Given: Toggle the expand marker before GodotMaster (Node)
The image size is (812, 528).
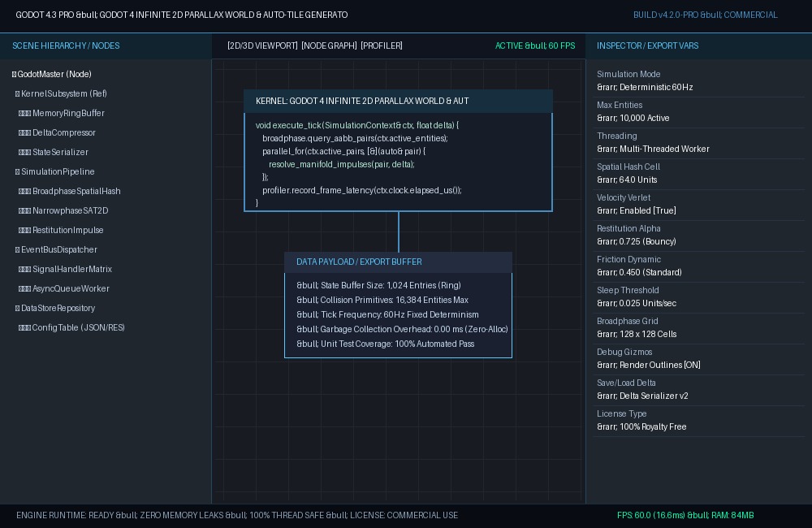Looking at the screenshot, I should pos(14,74).
